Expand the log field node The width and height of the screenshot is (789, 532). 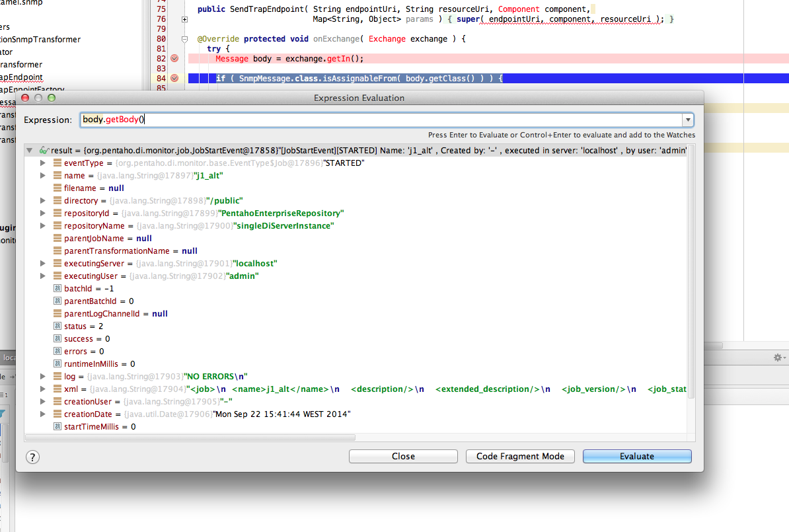tap(43, 376)
